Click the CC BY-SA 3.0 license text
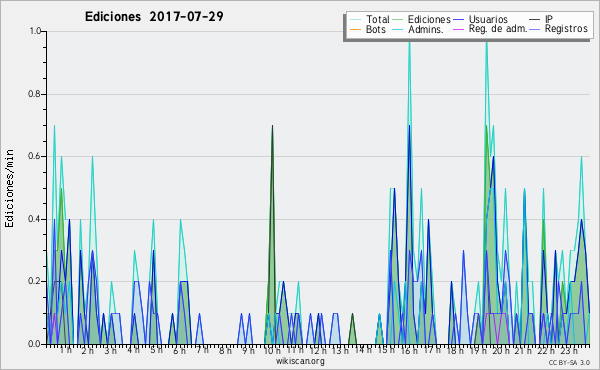The height and width of the screenshot is (370, 600). (x=569, y=362)
